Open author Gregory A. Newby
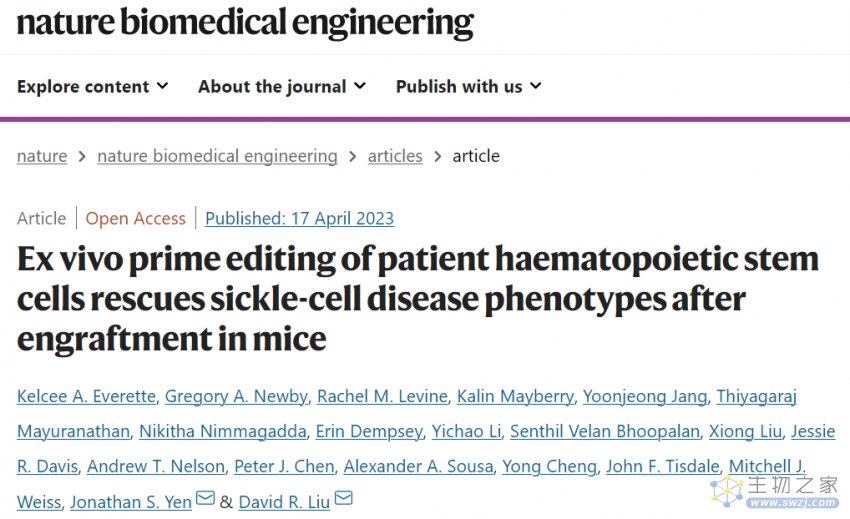This screenshot has height=519, width=850. [x=236, y=396]
